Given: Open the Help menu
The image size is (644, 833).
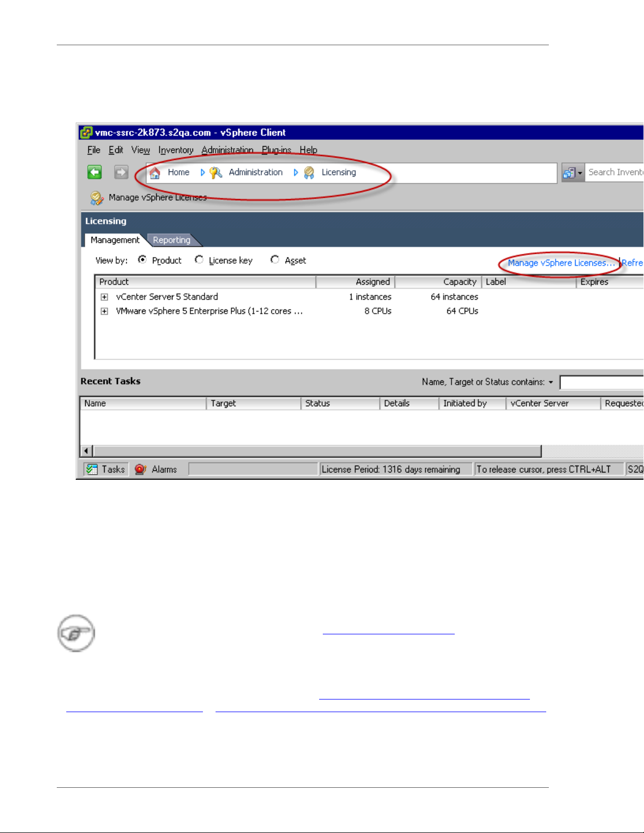Looking at the screenshot, I should click(x=309, y=150).
